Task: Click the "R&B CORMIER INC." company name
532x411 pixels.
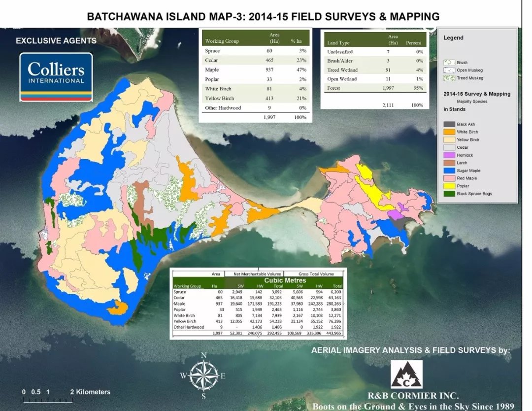Action: [413, 395]
